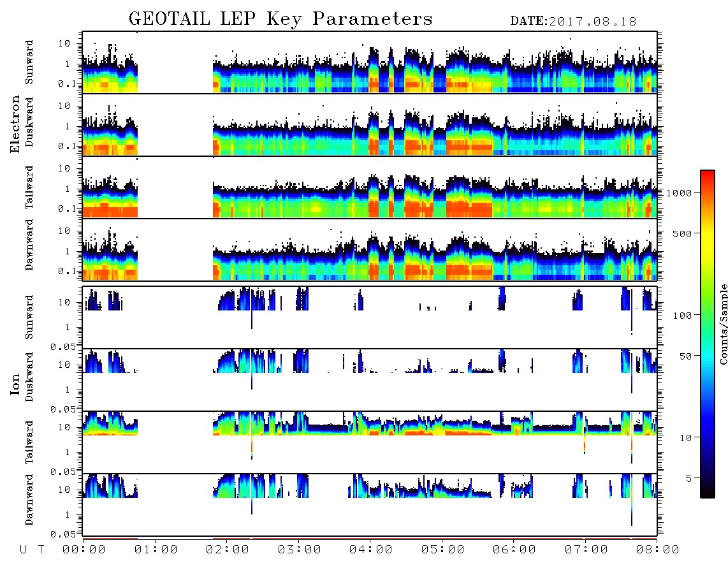Click the "0.1" tick in Electron Sunward panel
Image resolution: width=728 pixels, height=561 pixels.
click(x=66, y=84)
